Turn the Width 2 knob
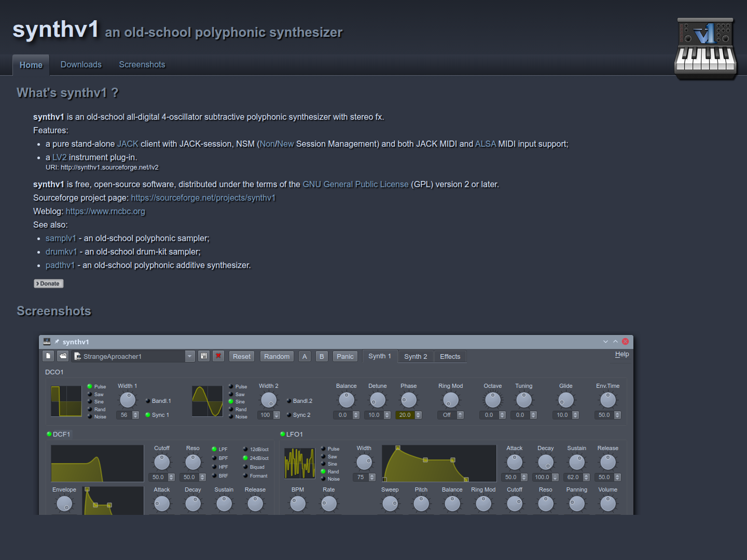The width and height of the screenshot is (747, 560). pos(269,400)
